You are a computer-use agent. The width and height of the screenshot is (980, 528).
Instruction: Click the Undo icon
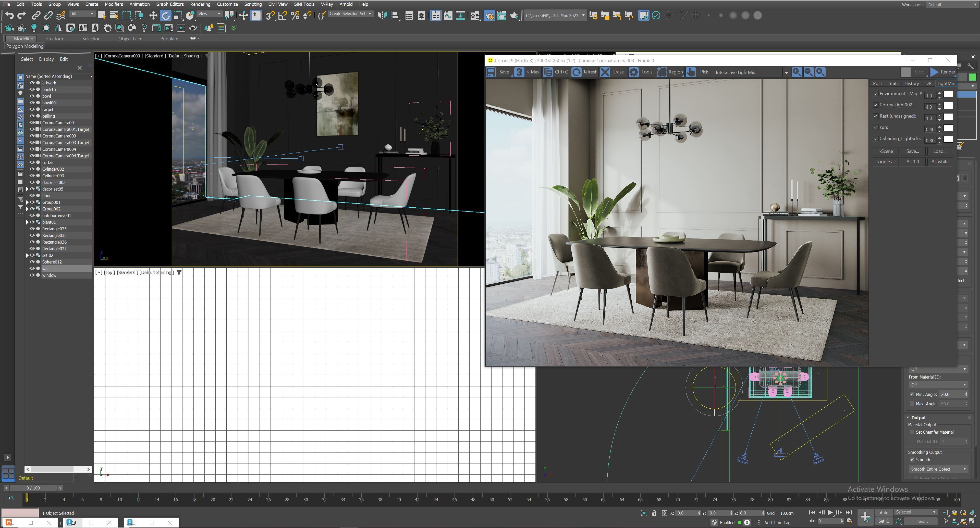9,15
